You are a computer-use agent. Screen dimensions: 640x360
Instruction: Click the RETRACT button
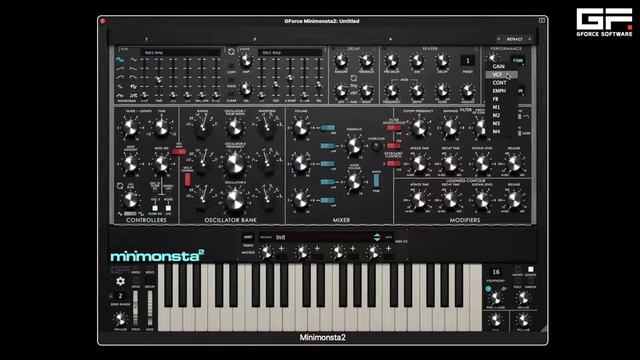tap(514, 39)
